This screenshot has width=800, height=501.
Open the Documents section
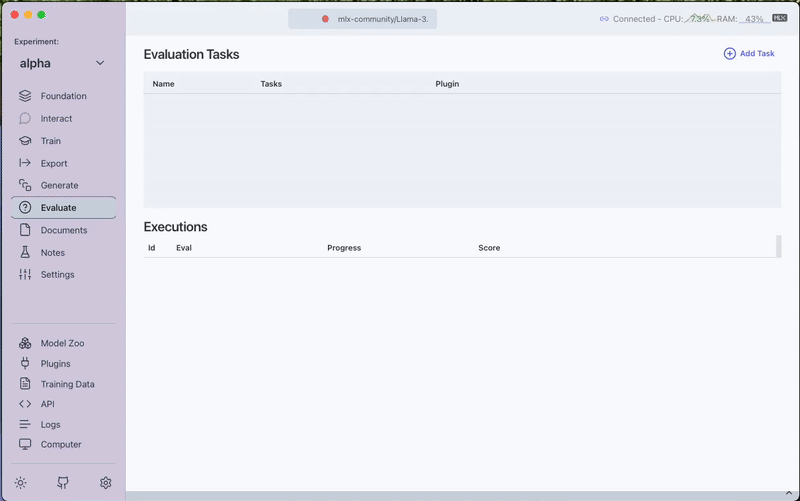tap(63, 230)
